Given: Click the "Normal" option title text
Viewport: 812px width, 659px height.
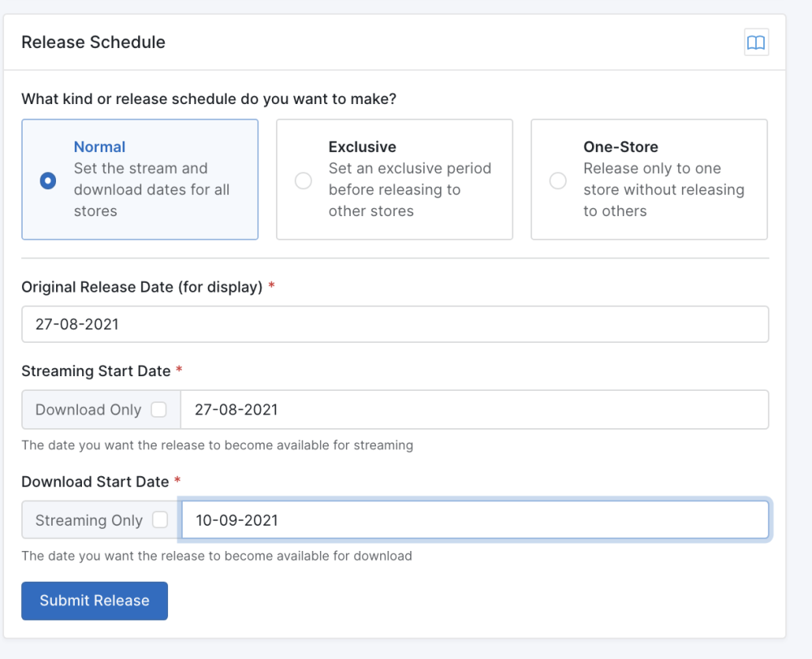Looking at the screenshot, I should pyautogui.click(x=99, y=147).
